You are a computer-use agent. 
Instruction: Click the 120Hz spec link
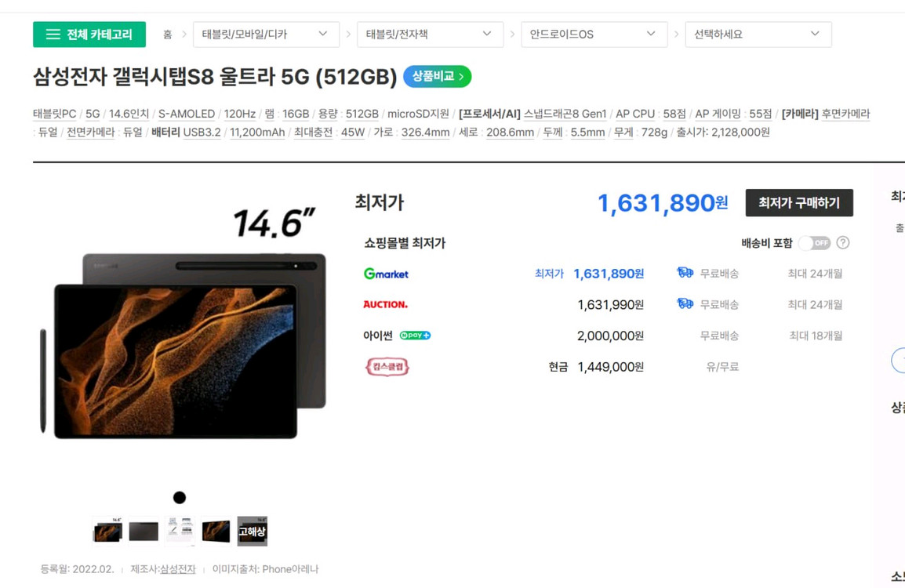(x=239, y=114)
